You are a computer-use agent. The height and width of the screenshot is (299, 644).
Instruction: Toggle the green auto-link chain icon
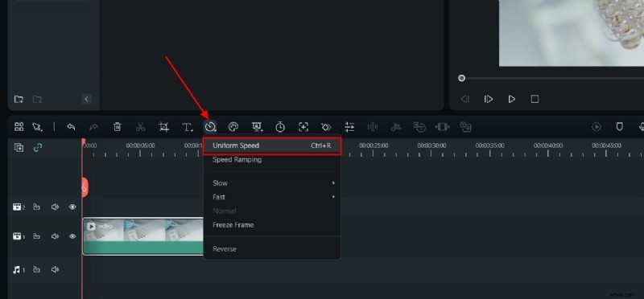pyautogui.click(x=37, y=148)
